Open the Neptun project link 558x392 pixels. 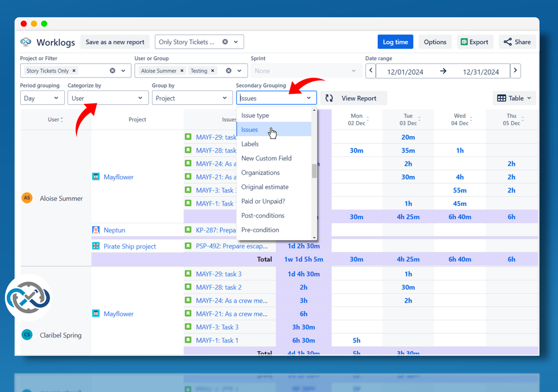[x=115, y=230]
